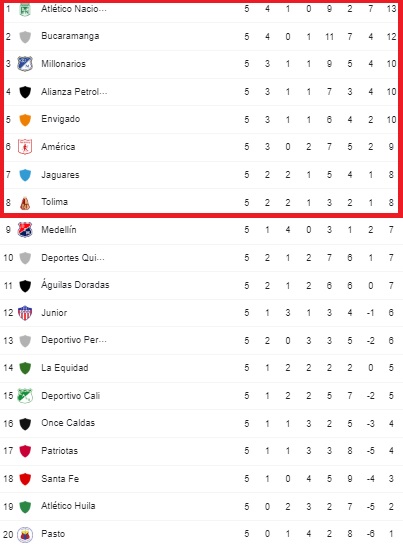Click the América red crest icon
The width and height of the screenshot is (403, 549).
point(25,147)
